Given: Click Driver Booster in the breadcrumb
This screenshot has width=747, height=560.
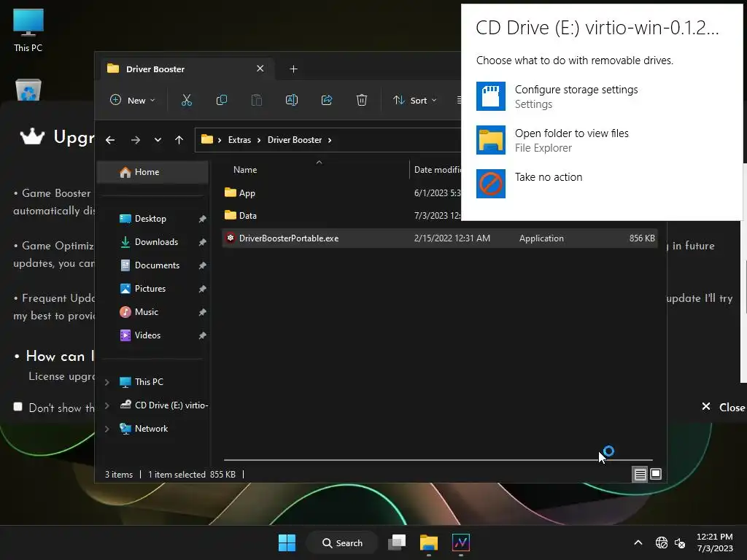Looking at the screenshot, I should click(295, 140).
